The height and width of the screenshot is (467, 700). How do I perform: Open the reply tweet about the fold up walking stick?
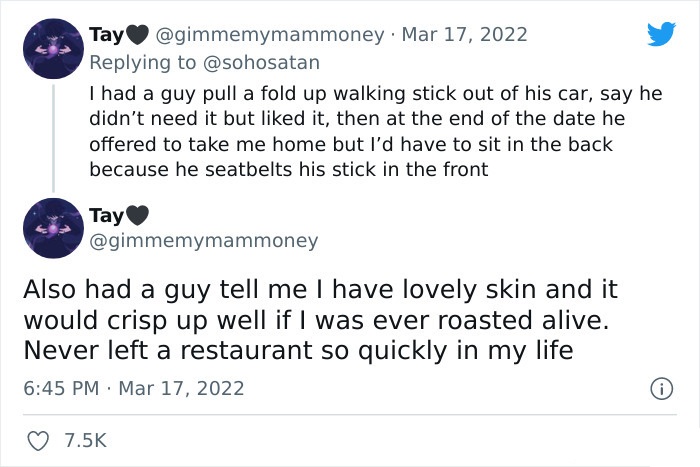point(375,132)
